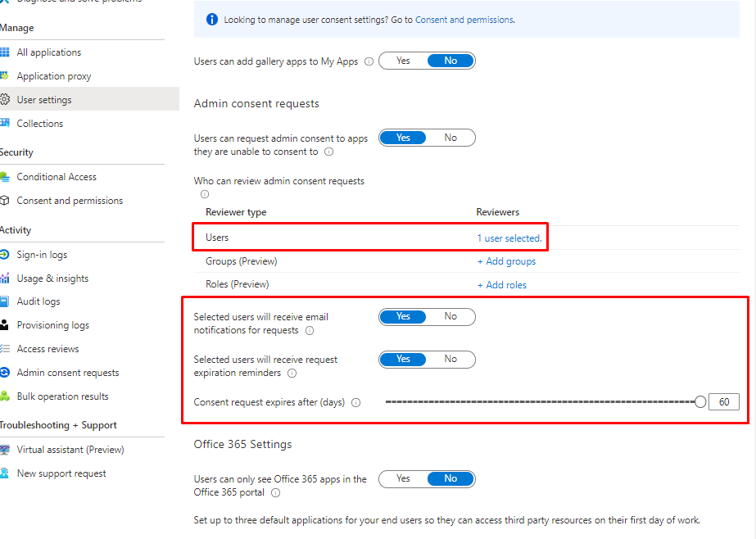Click the Usage & insights chart icon
The height and width of the screenshot is (539, 756).
click(x=5, y=279)
